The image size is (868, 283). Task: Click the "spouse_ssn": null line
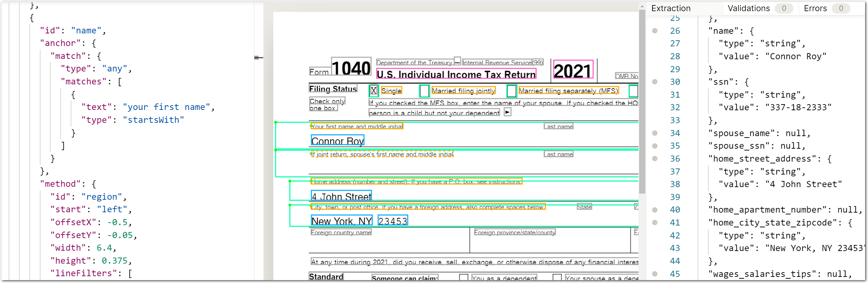[757, 146]
